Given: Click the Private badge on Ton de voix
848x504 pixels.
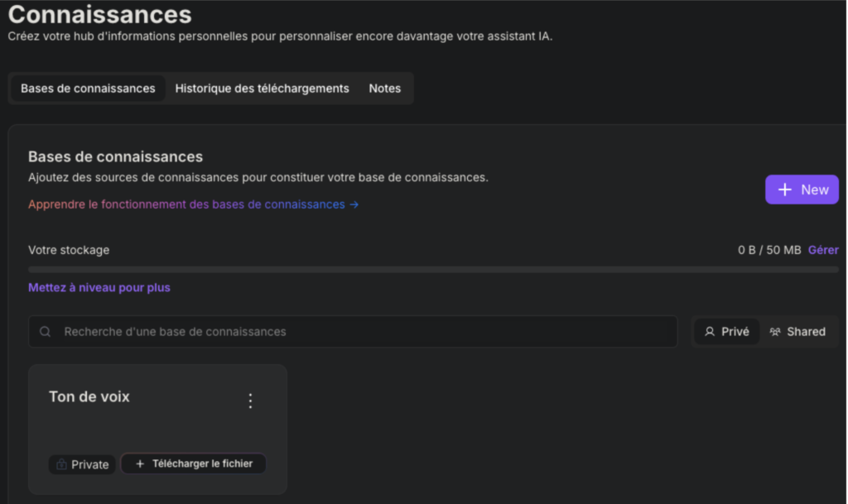Looking at the screenshot, I should (x=82, y=464).
